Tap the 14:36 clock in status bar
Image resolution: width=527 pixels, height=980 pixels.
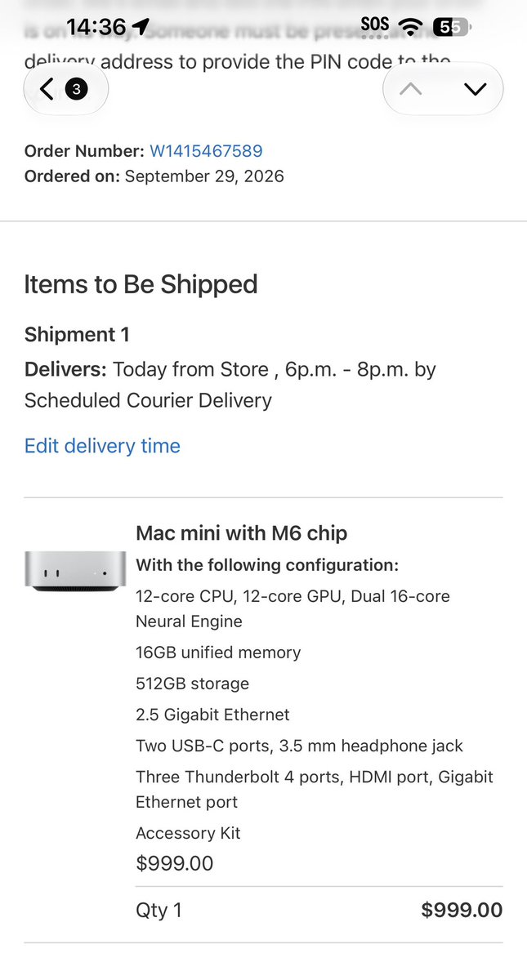click(x=96, y=27)
